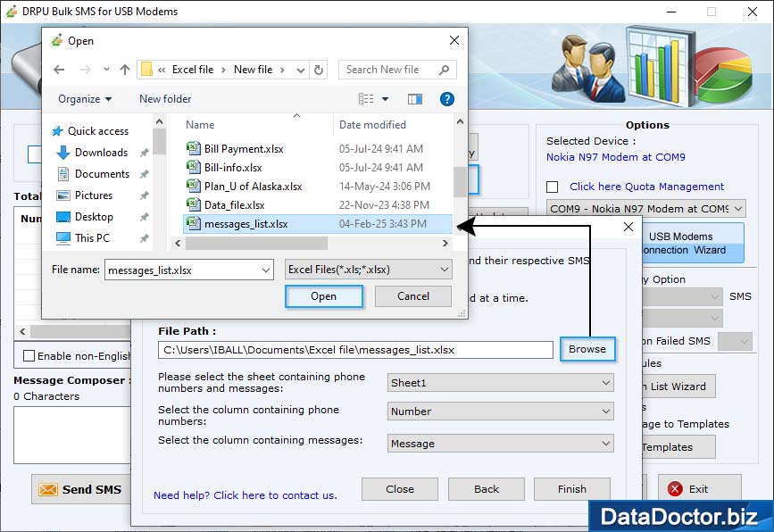The height and width of the screenshot is (532, 774).
Task: Click Send SMS envelope button
Action: (81, 489)
